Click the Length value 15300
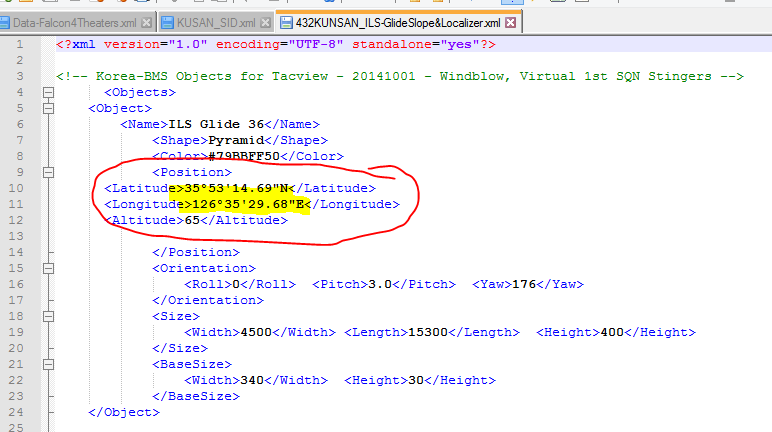The width and height of the screenshot is (772, 432). (428, 332)
